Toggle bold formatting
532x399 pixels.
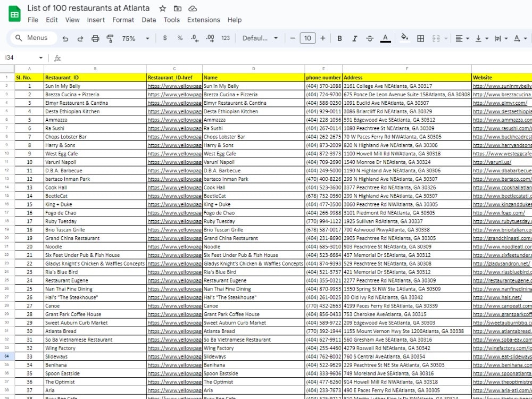pyautogui.click(x=339, y=38)
